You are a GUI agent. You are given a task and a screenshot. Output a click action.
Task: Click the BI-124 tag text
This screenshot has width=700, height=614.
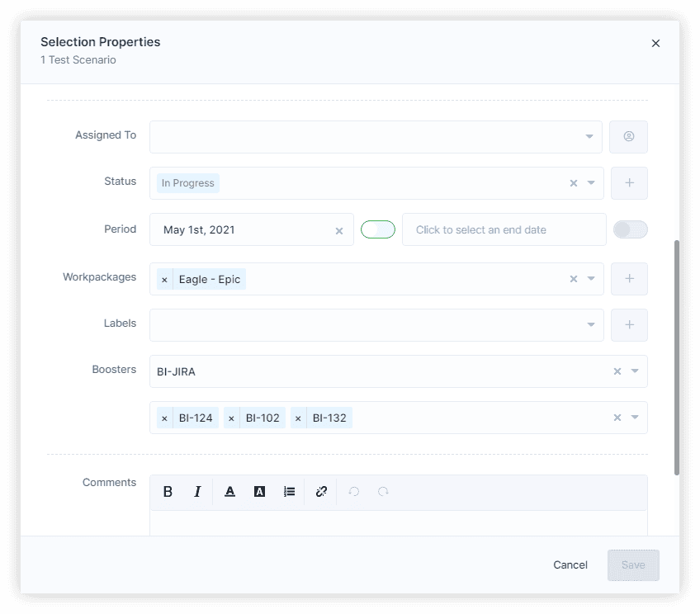[196, 418]
